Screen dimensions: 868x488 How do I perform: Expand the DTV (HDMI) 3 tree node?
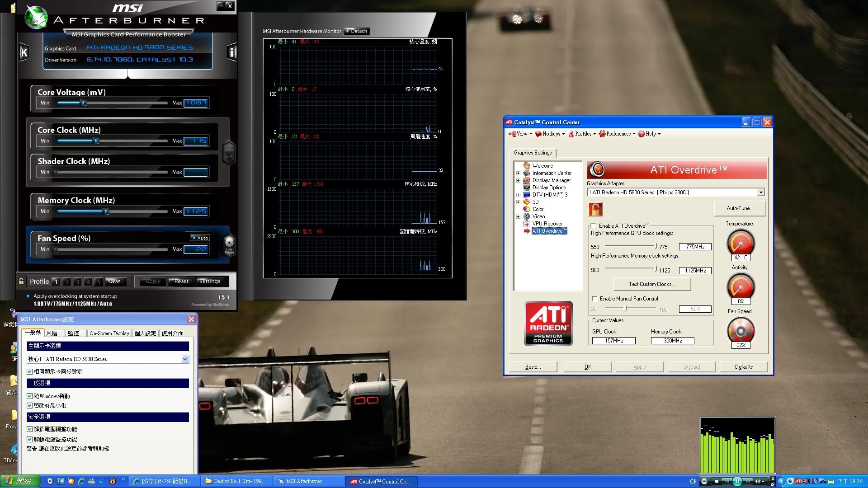tap(518, 195)
